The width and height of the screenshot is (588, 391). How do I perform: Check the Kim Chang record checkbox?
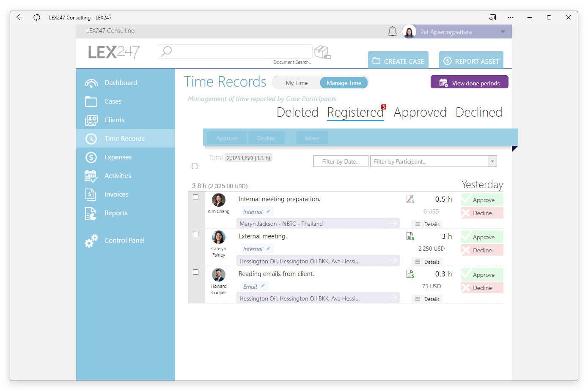pos(196,197)
